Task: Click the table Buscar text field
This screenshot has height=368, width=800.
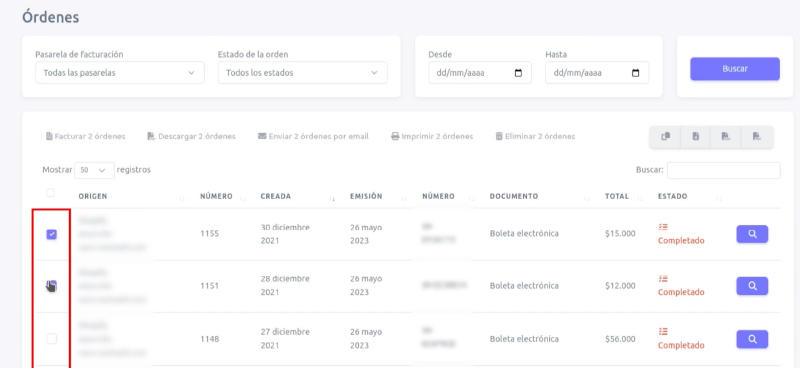Action: [x=723, y=170]
